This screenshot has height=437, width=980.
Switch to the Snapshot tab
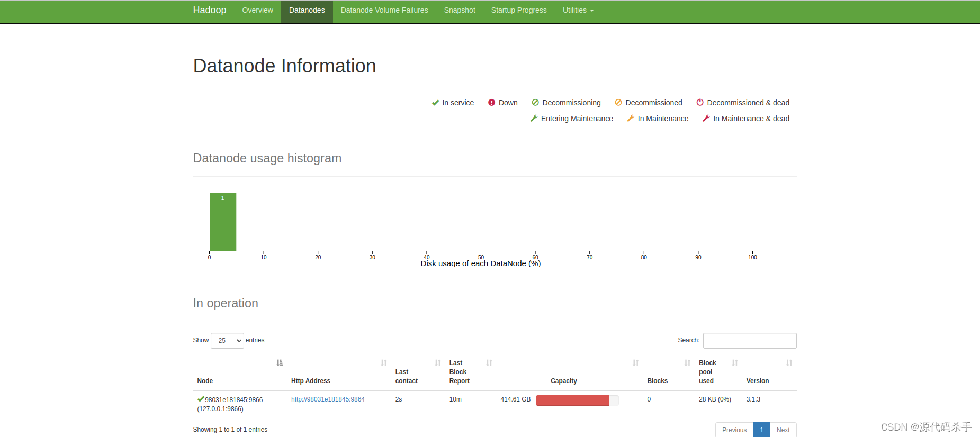click(460, 11)
